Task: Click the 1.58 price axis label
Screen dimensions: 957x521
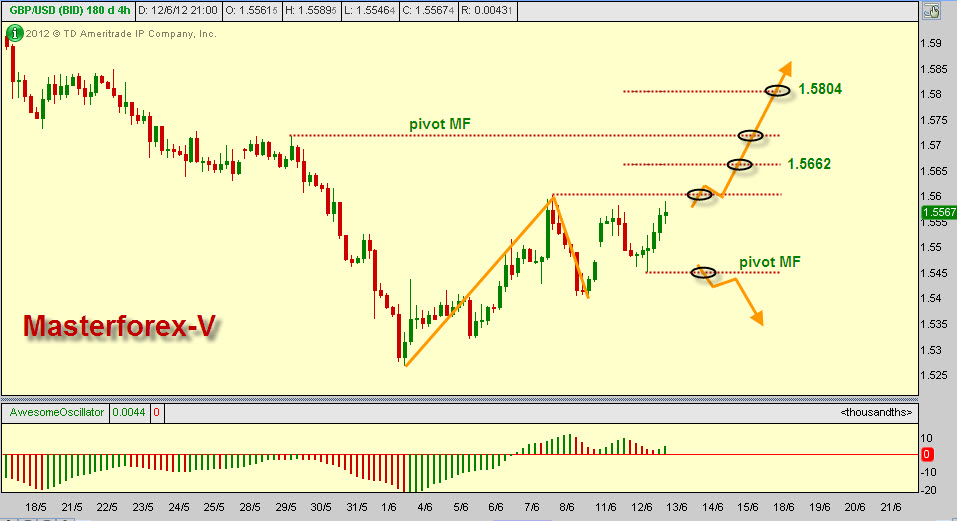Action: click(x=930, y=94)
